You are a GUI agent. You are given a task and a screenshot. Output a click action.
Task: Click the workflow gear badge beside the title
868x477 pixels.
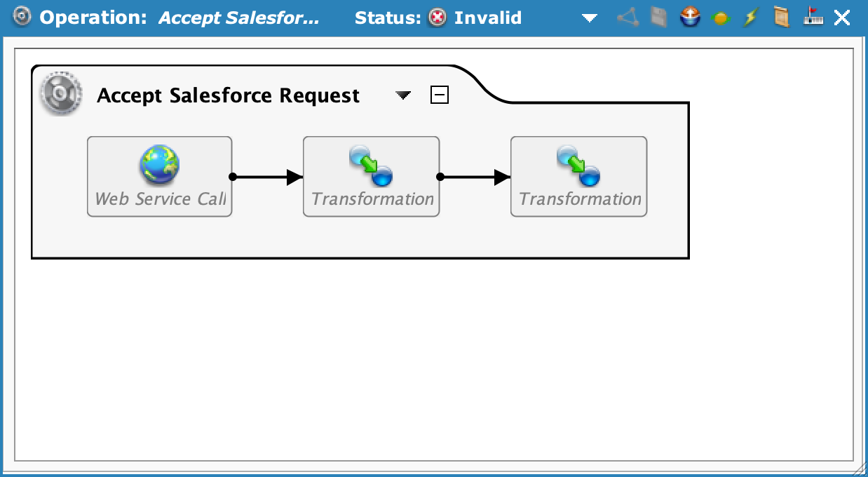pyautogui.click(x=60, y=93)
